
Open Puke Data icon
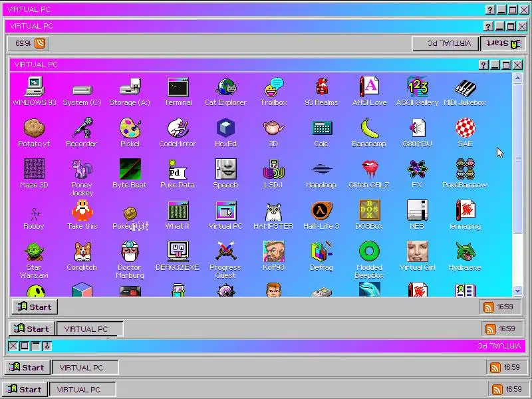pos(178,170)
